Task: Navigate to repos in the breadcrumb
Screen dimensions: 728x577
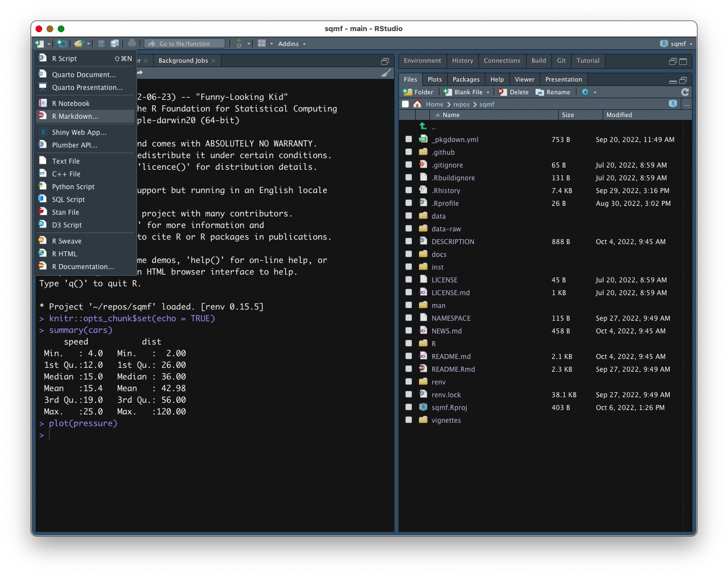Action: 462,104
